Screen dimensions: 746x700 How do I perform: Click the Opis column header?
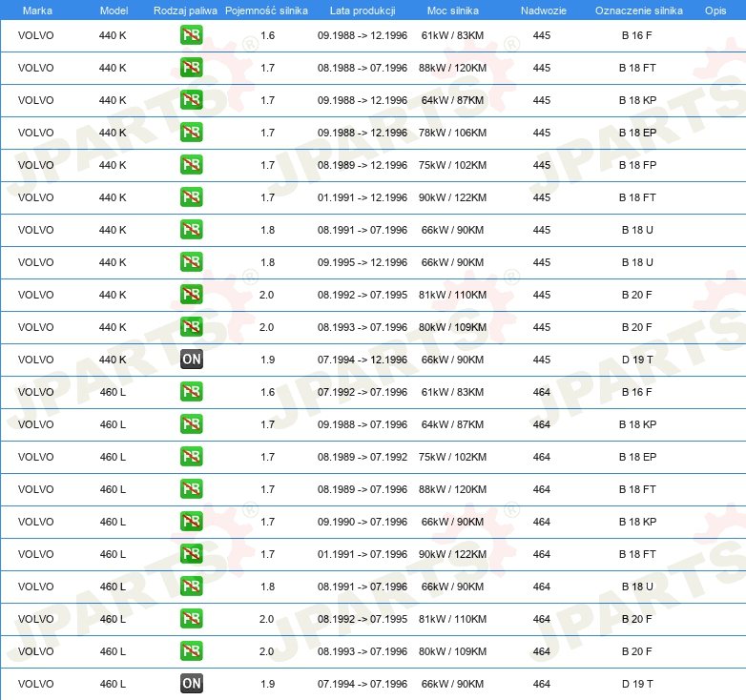(x=715, y=10)
